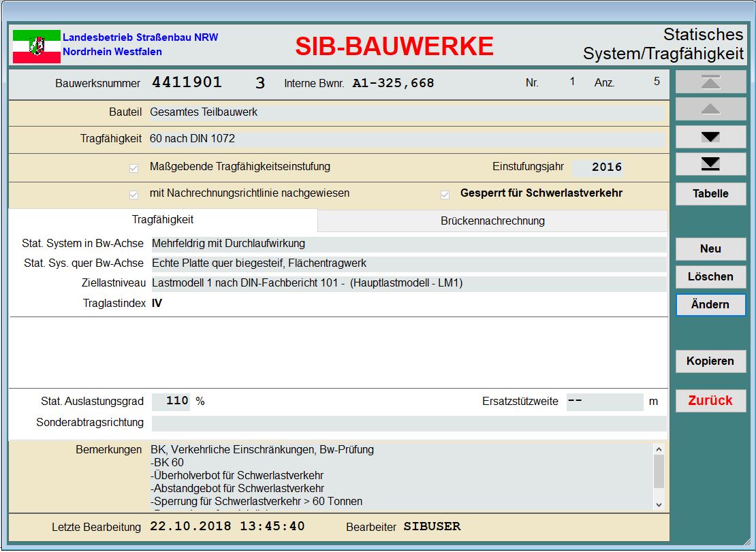This screenshot has width=756, height=552.
Task: Click the Traglastindex value IV
Action: [x=157, y=304]
